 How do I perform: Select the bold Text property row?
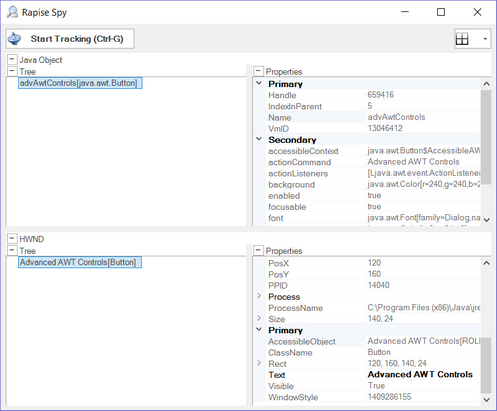pos(373,375)
